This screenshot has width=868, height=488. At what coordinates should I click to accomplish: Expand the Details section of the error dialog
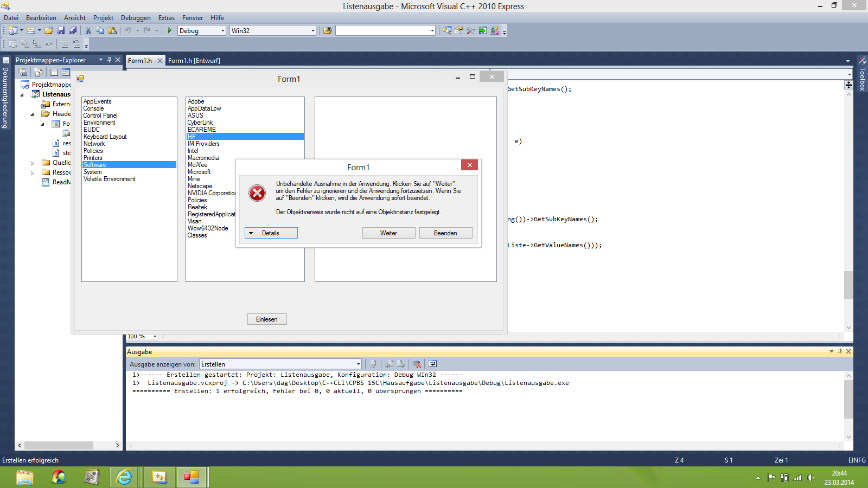pyautogui.click(x=271, y=233)
